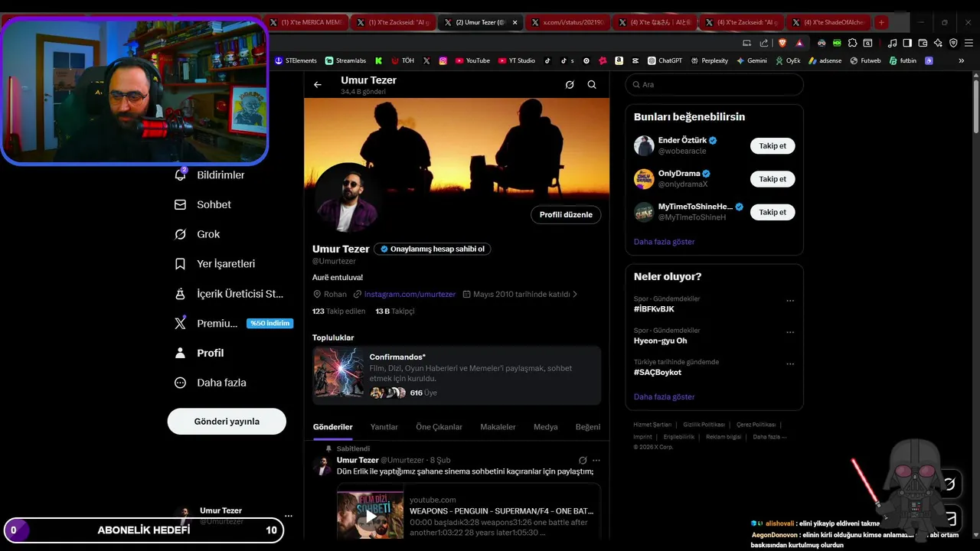
Task: Click the Grok icon in profile header
Action: click(570, 85)
